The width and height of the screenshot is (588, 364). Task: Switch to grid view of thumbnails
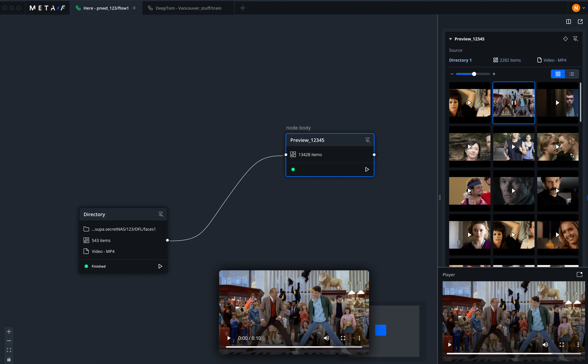point(558,74)
